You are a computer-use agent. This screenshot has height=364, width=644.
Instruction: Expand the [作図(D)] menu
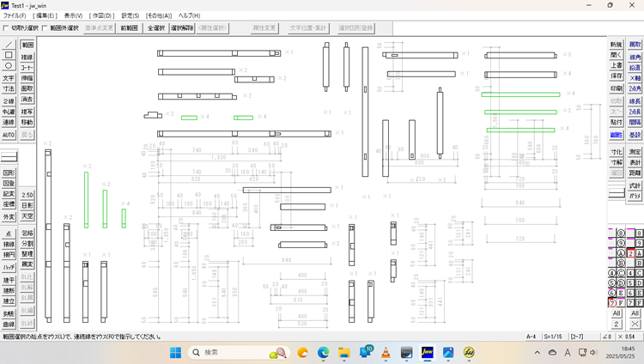pyautogui.click(x=102, y=15)
